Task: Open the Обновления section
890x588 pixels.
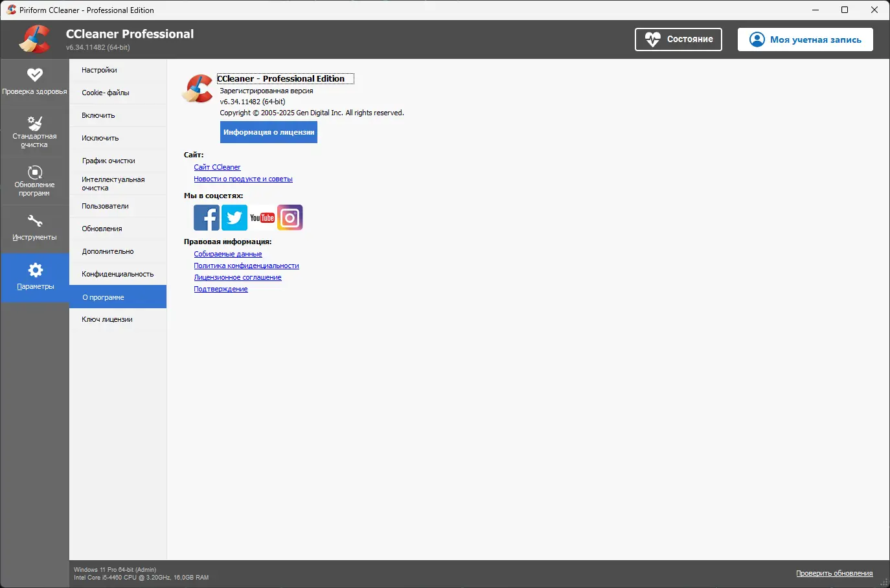Action: coord(118,229)
